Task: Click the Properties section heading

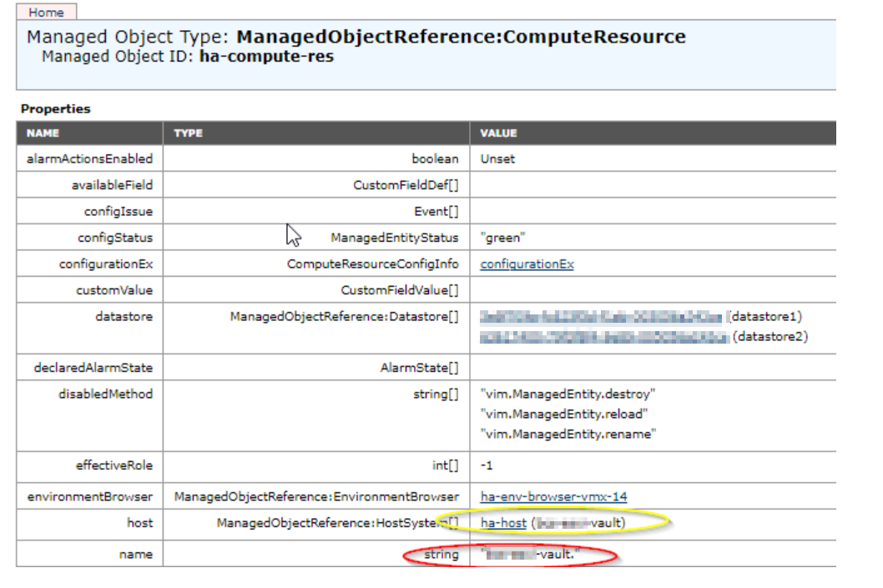Action: 55,109
